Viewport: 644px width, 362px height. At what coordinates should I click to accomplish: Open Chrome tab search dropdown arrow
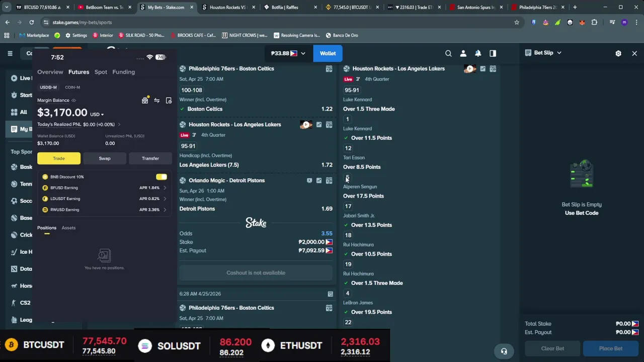tap(7, 7)
